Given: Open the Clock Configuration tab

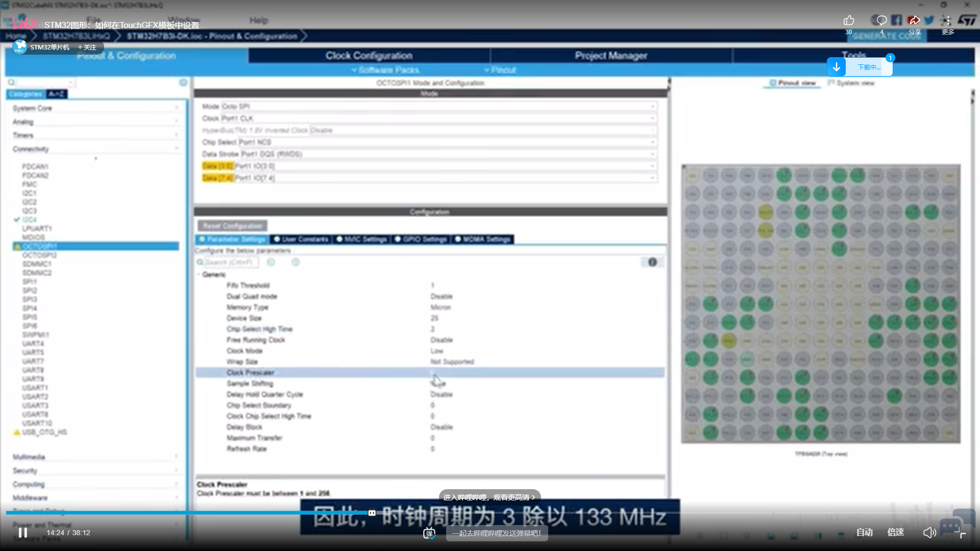Looking at the screenshot, I should [369, 56].
